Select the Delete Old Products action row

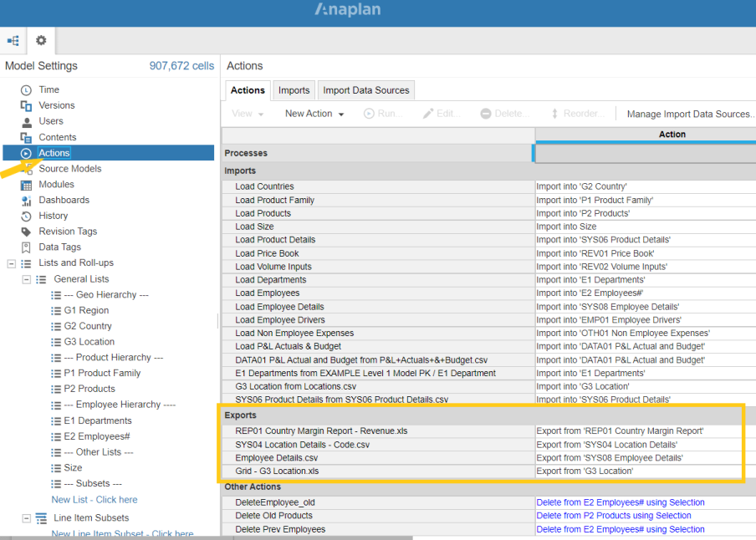point(379,516)
